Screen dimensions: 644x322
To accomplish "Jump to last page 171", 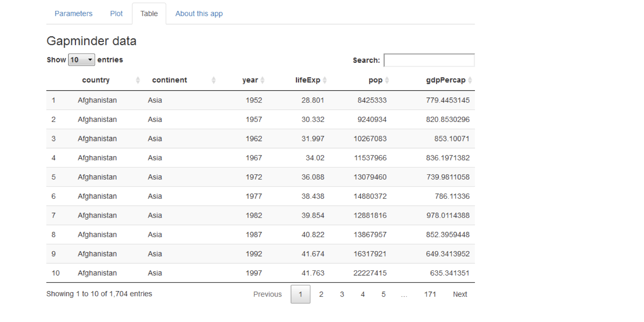I will click(430, 294).
